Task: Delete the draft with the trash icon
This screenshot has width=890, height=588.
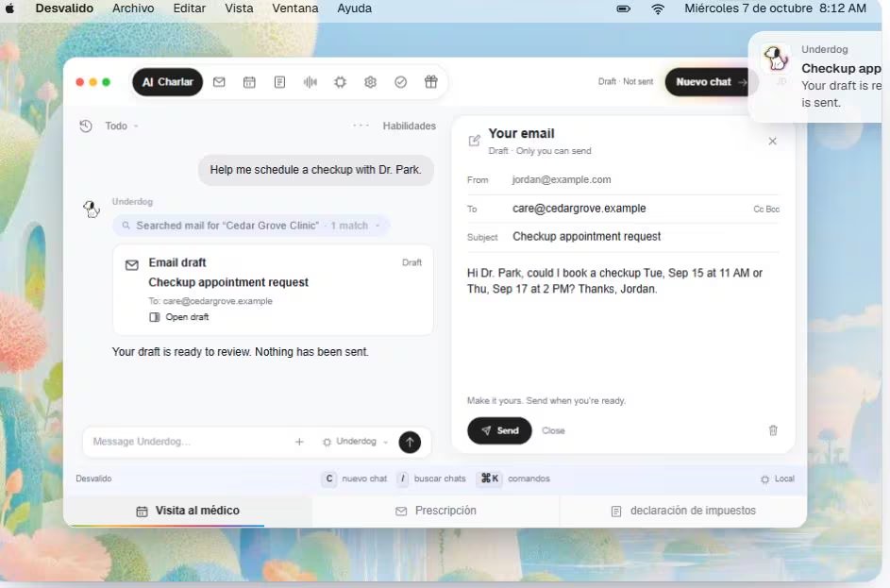Action: (x=773, y=430)
